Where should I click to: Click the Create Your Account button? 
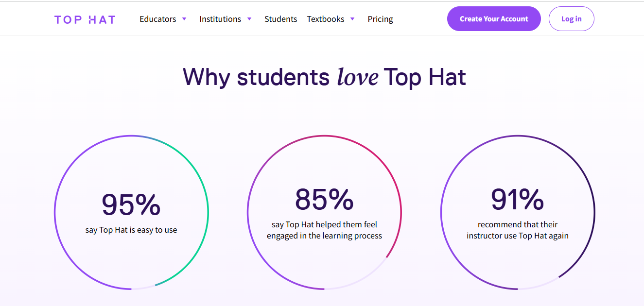(x=494, y=19)
